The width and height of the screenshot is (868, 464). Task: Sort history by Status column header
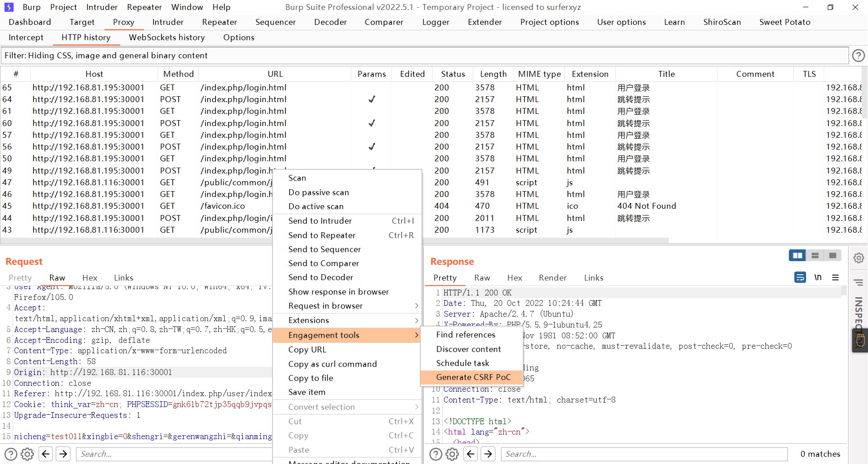453,74
